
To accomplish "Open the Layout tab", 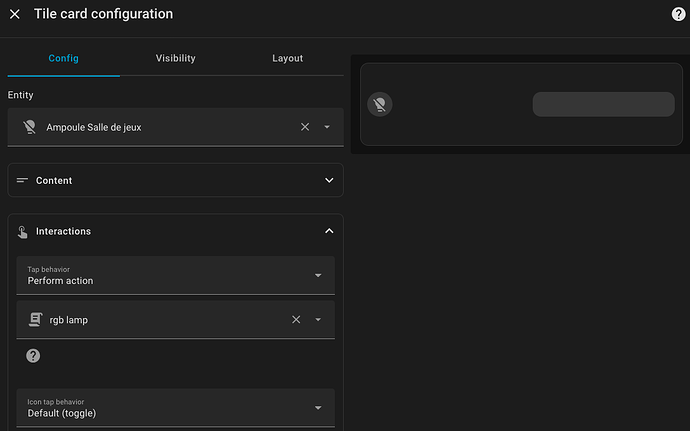I will click(x=287, y=58).
